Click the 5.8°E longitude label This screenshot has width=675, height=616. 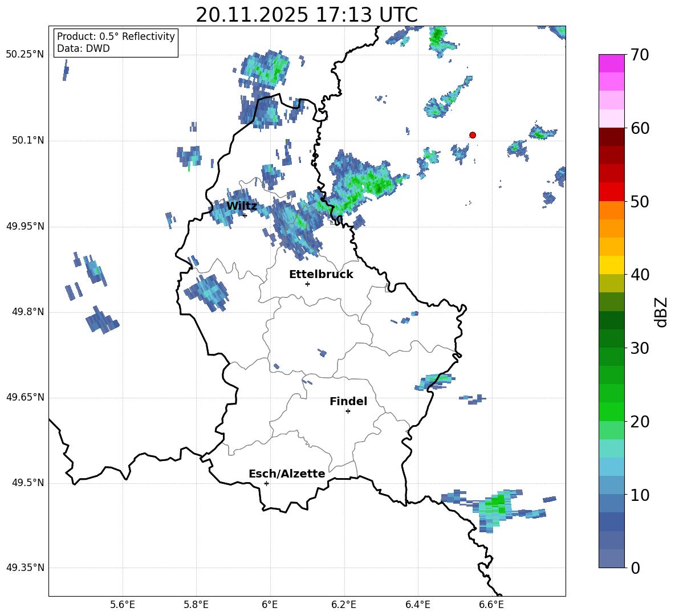pos(196,605)
